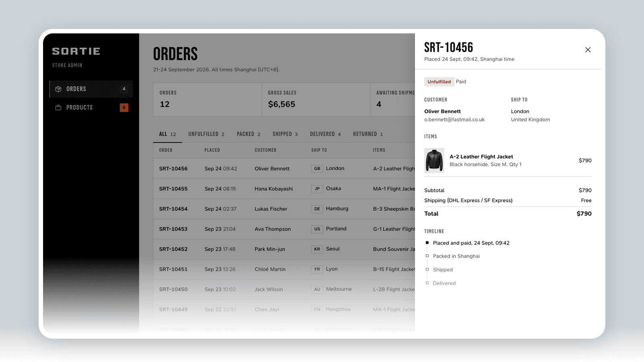The height and width of the screenshot is (362, 644).
Task: Click the Order column header
Action: pyautogui.click(x=166, y=150)
